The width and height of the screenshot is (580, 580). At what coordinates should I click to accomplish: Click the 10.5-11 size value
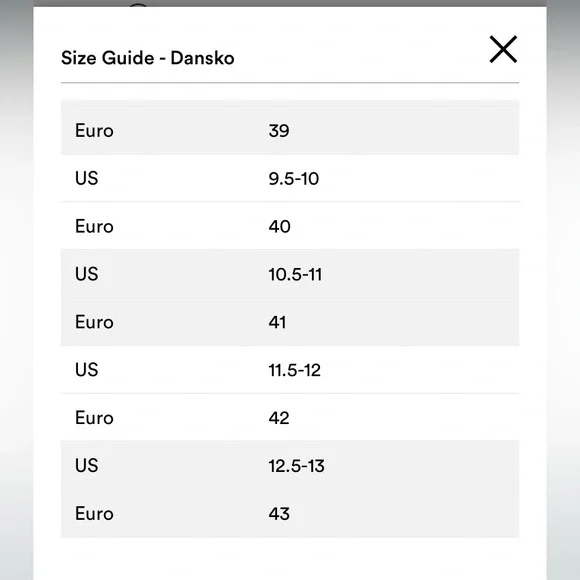pyautogui.click(x=295, y=274)
